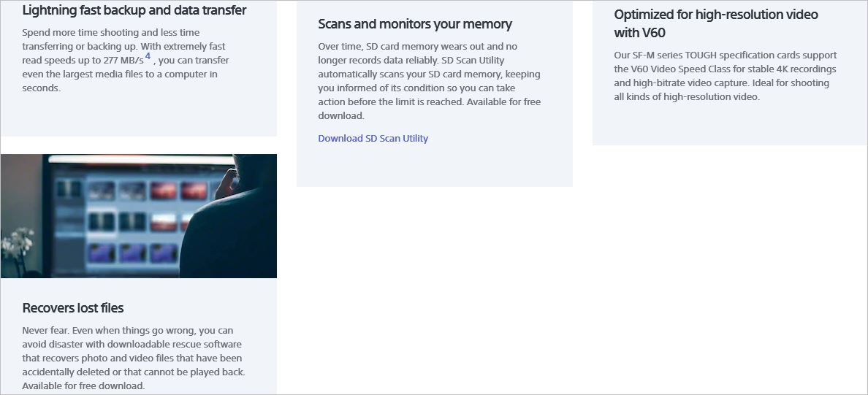
Task: Click 'Available for free download.' under Recovers lost files
Action: tap(83, 386)
